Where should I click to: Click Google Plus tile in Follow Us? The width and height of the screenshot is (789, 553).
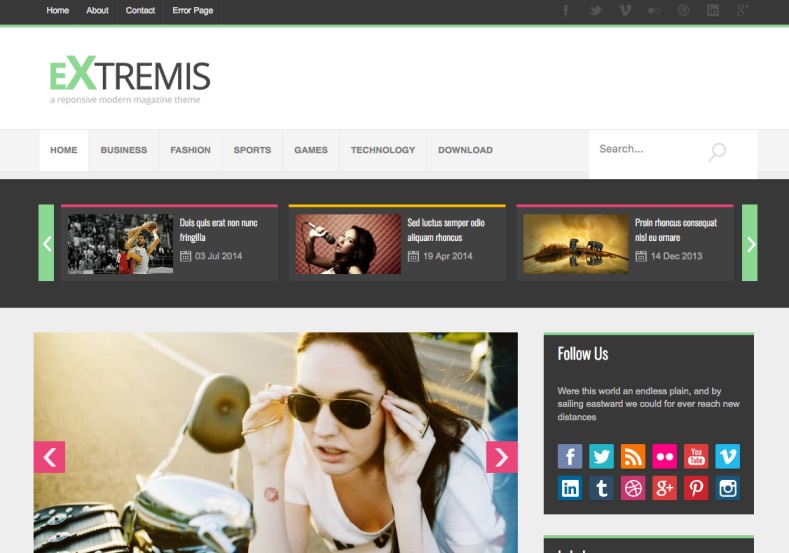[x=664, y=488]
